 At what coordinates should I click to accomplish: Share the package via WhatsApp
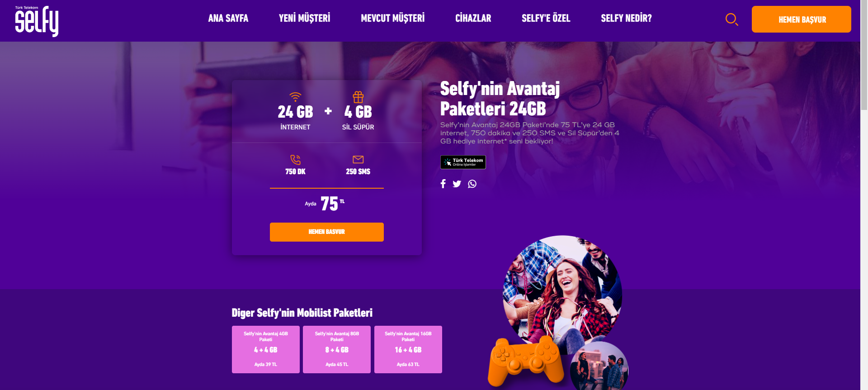coord(472,184)
